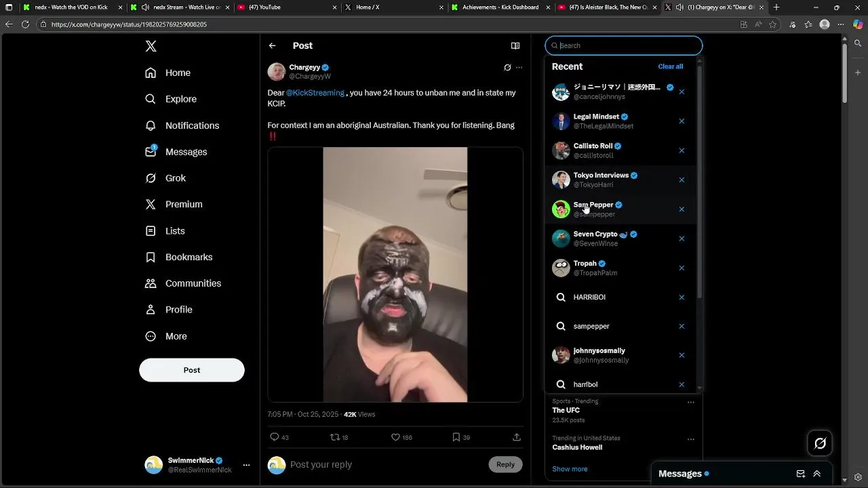
Task: Select Tropah recent result
Action: 620,268
